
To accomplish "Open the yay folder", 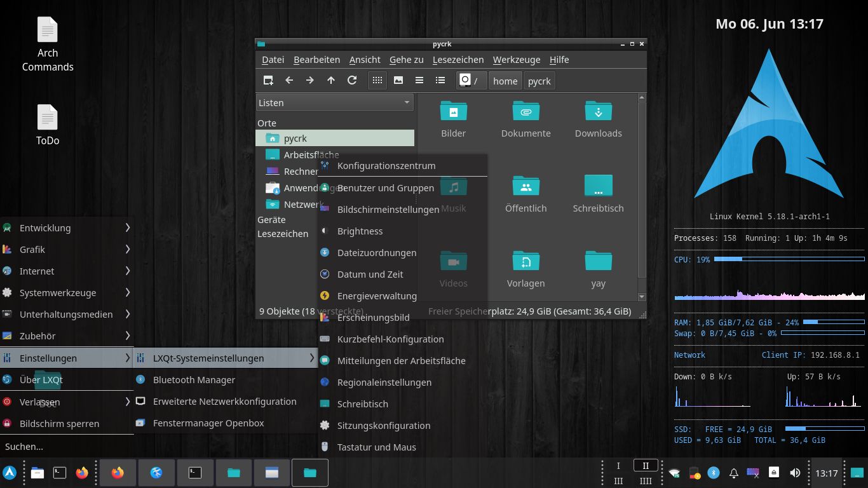I will click(599, 269).
